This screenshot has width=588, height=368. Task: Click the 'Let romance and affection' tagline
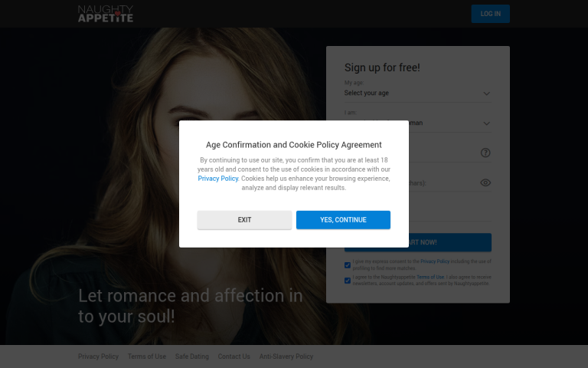click(x=190, y=306)
